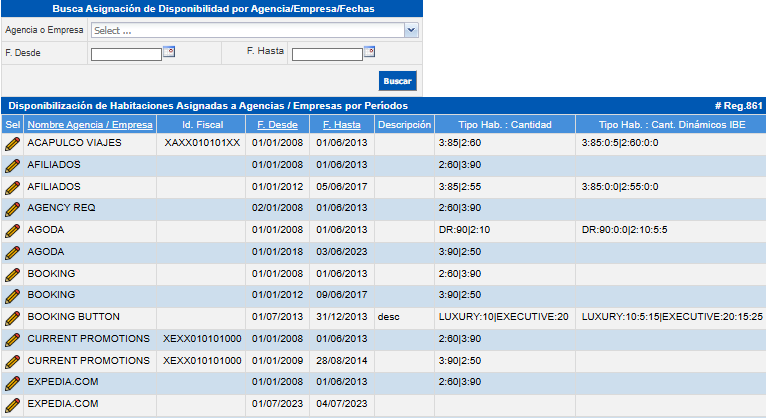This screenshot has height=418, width=766.
Task: Expand the Agencia o Empresa dropdown
Action: (x=411, y=30)
